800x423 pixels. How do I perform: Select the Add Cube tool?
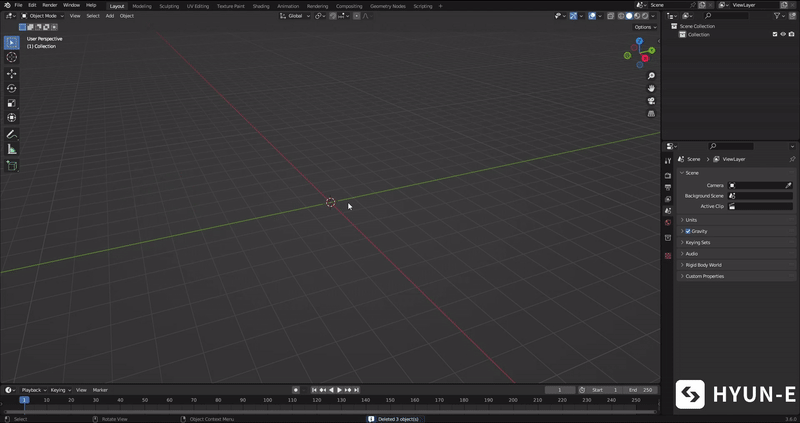[12, 166]
